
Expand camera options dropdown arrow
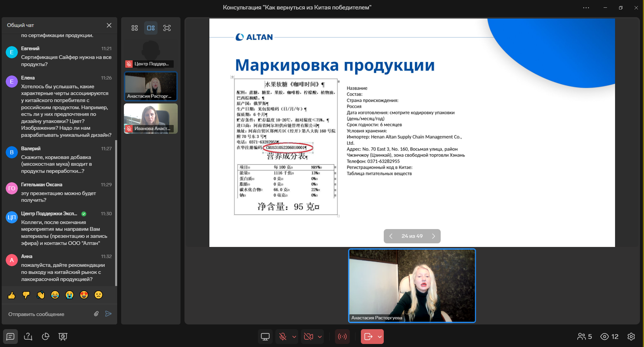(x=320, y=337)
